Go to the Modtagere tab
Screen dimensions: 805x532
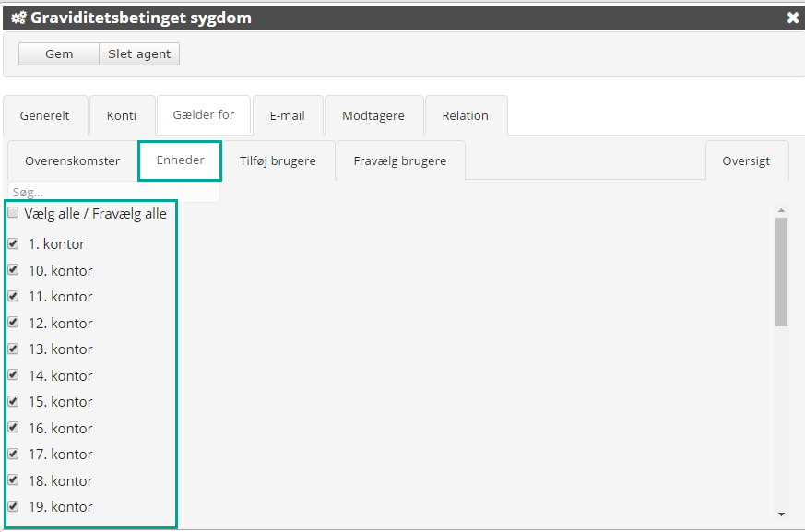point(373,116)
